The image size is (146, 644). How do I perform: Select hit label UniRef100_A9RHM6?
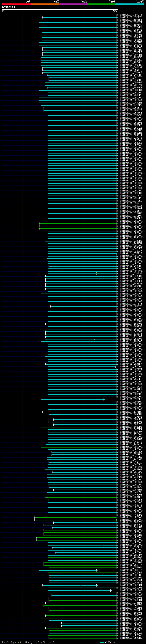[131, 65]
